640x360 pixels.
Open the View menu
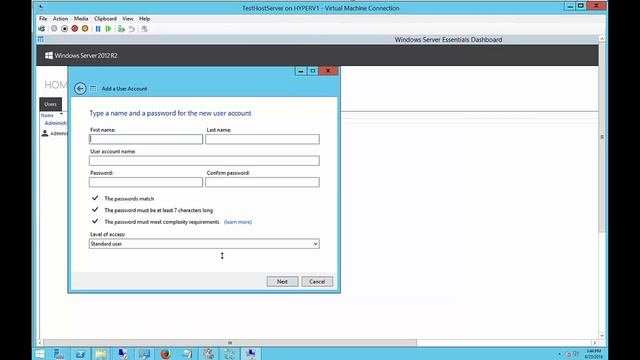pyautogui.click(x=128, y=19)
